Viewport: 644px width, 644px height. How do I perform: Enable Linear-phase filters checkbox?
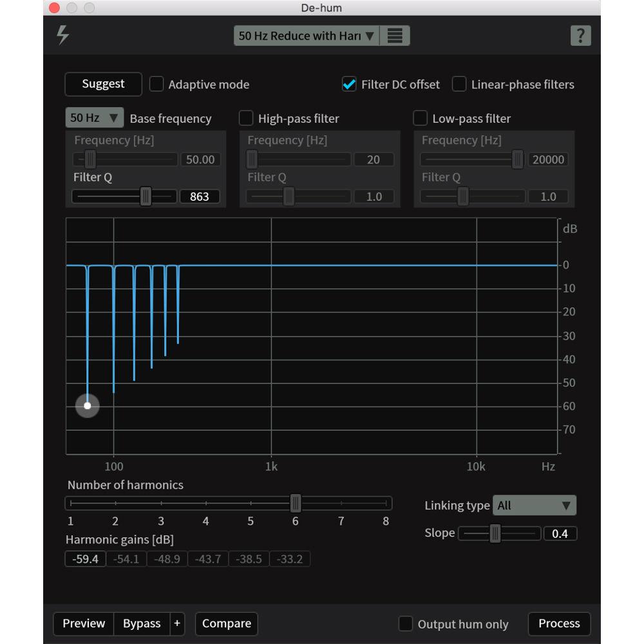(x=459, y=84)
